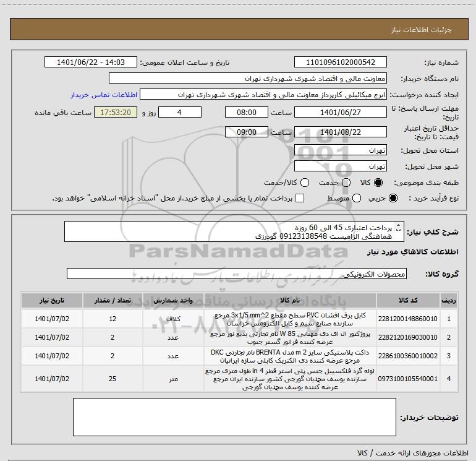Screen dimensions: 476x461
Task: Click the لوله گرد فلکسیبل item name
Action: 290,379
